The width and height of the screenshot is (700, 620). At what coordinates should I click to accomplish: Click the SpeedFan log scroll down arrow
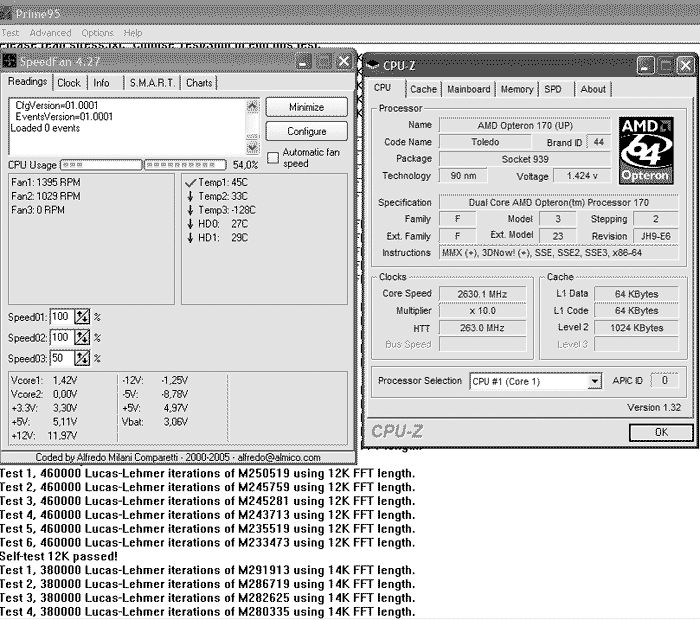pos(252,147)
